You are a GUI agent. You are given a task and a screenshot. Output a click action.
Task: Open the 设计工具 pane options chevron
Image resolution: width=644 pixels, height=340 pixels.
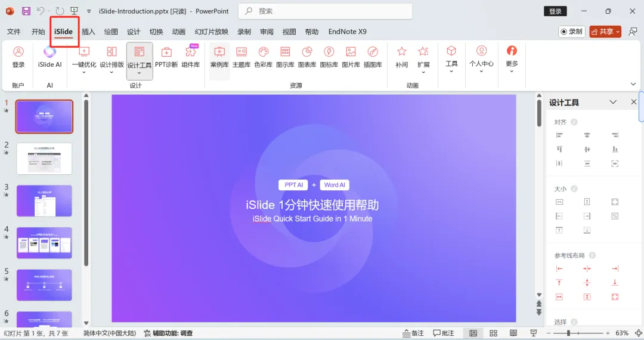pyautogui.click(x=613, y=102)
